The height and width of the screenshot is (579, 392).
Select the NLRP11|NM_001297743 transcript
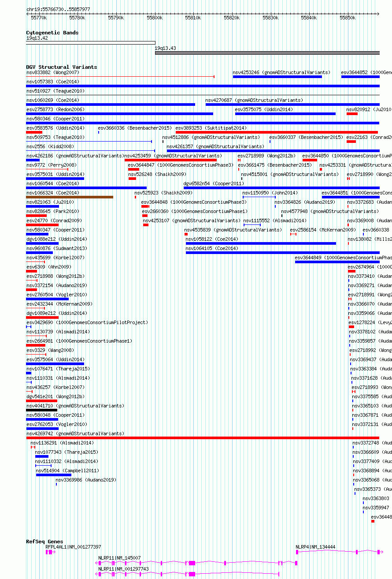[123, 569]
